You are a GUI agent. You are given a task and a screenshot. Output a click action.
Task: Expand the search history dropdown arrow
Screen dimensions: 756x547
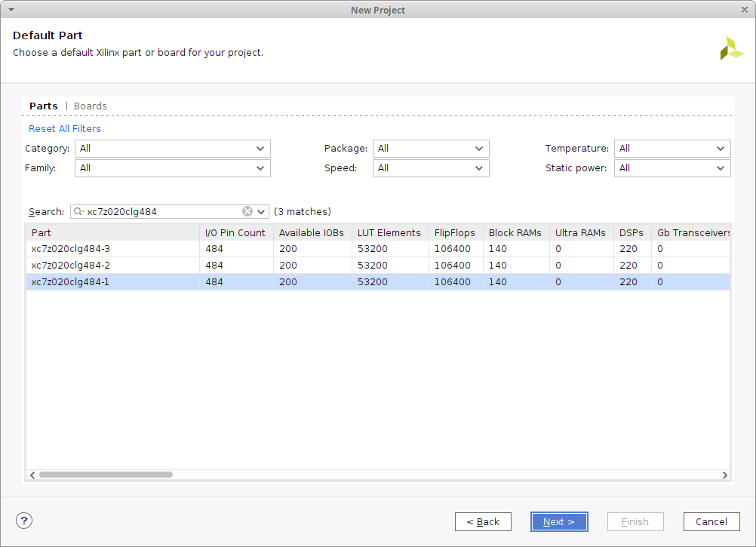261,211
